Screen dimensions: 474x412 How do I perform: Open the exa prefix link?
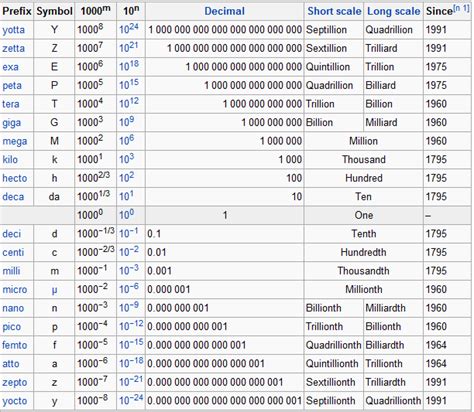pos(10,67)
